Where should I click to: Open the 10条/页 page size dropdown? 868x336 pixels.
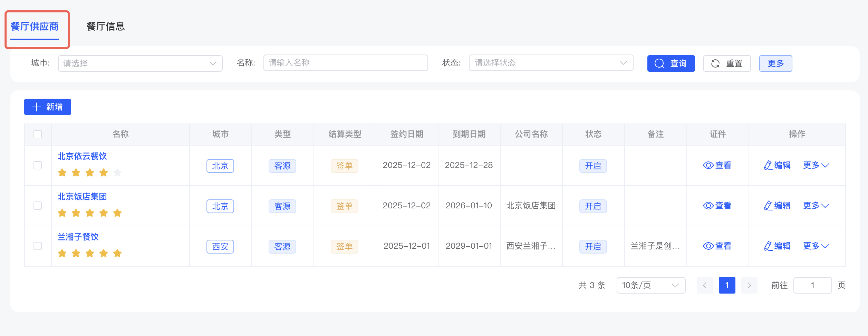tap(650, 285)
